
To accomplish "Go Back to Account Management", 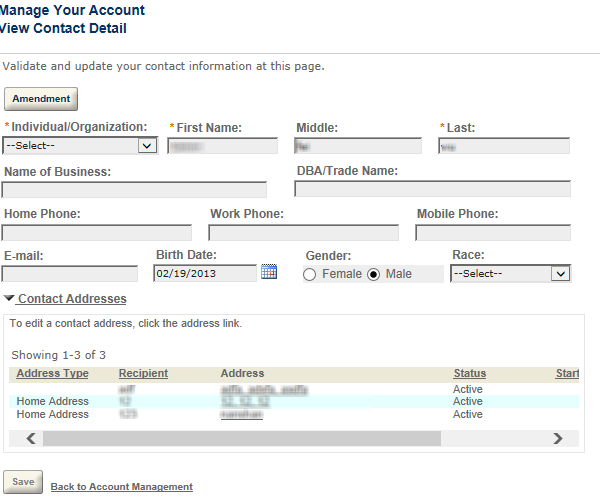I will (x=121, y=487).
